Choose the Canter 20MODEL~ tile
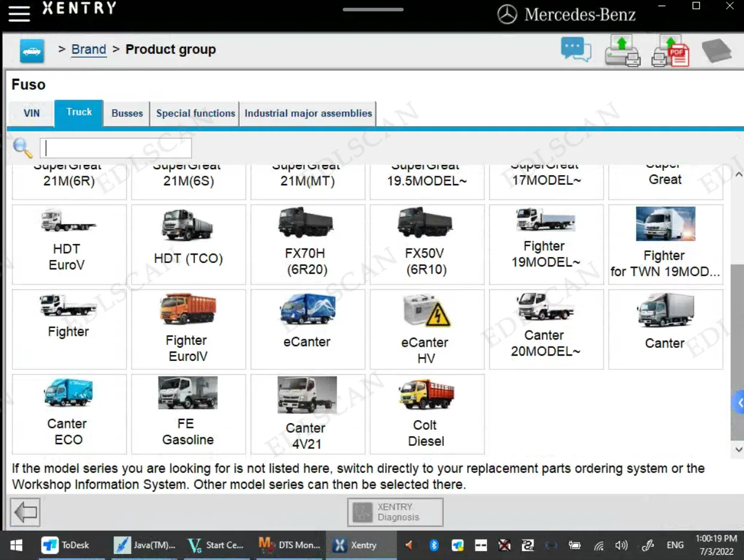The height and width of the screenshot is (560, 744). click(546, 330)
